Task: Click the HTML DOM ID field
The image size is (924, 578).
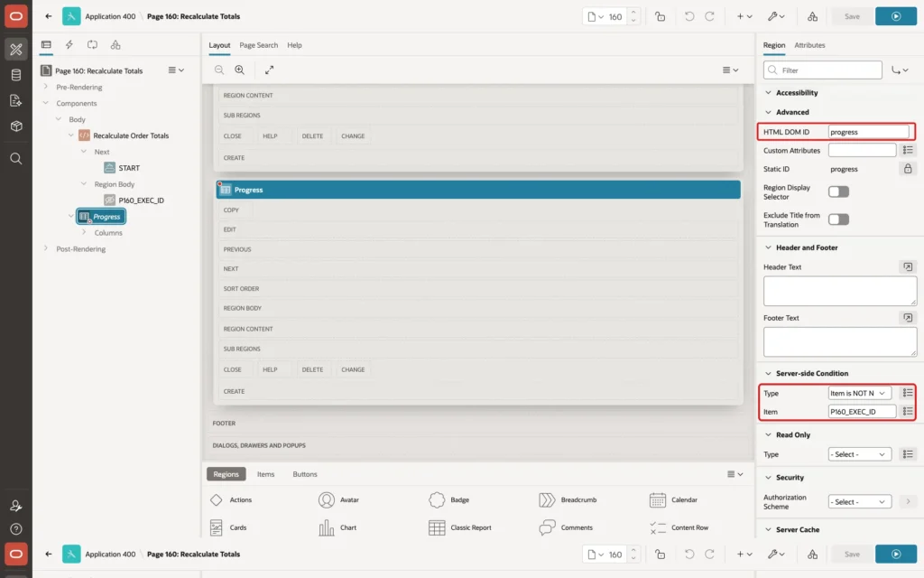Action: (x=869, y=132)
